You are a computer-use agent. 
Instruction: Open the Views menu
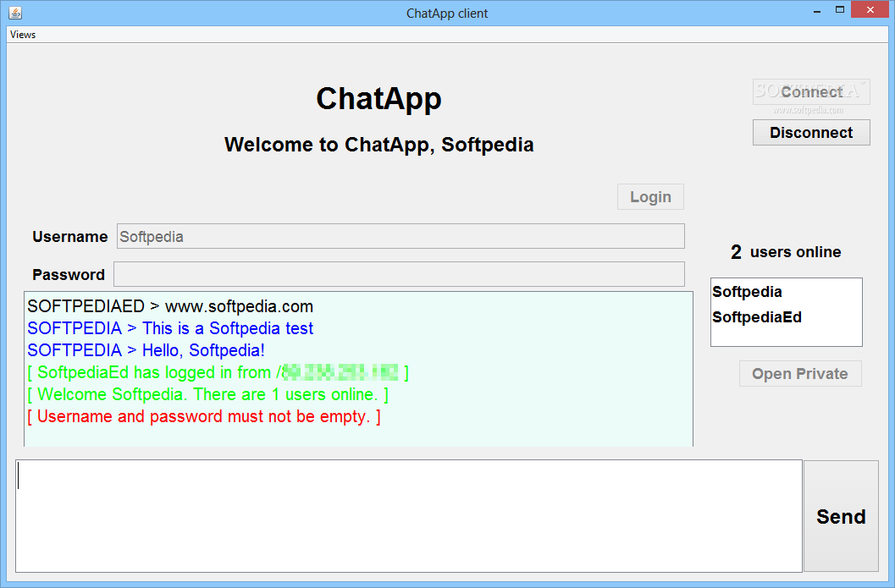pos(23,35)
